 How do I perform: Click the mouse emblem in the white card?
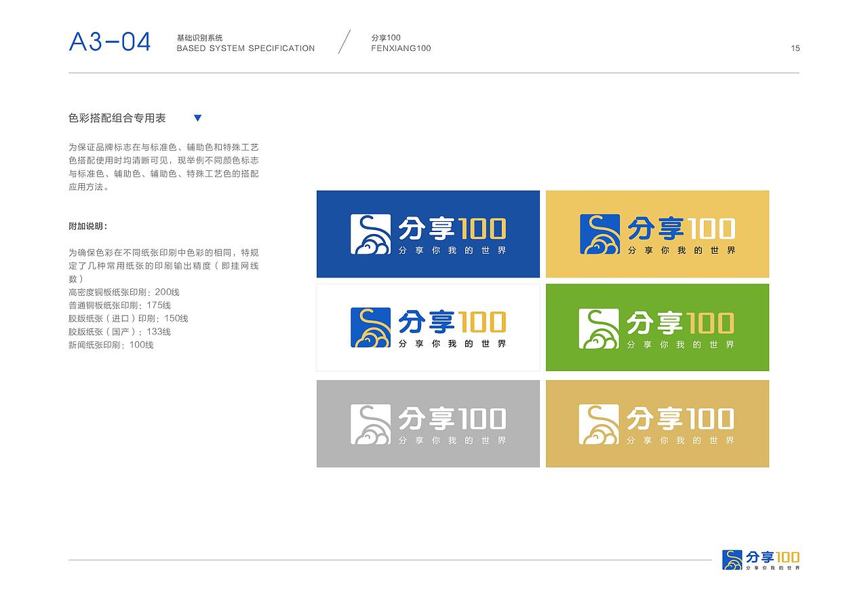click(x=370, y=328)
